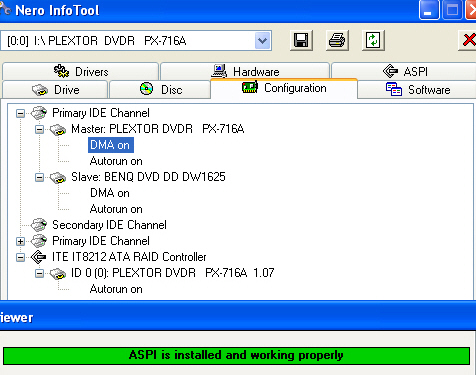Viewport: 476px width, 375px height.
Task: Select DMA on under Slave BENQ
Action: tap(110, 193)
